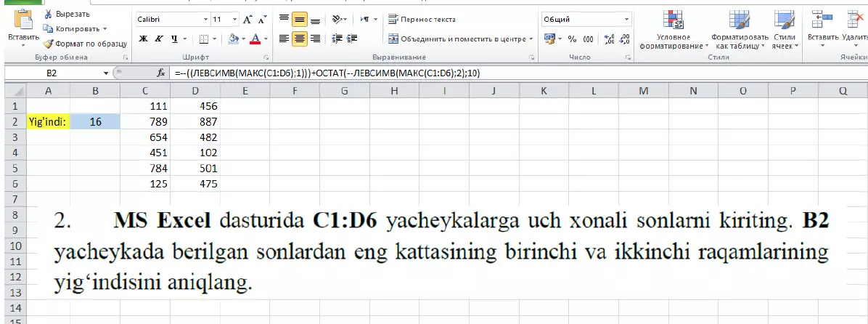Open Буфер обмена dialog launcher

[x=126, y=57]
